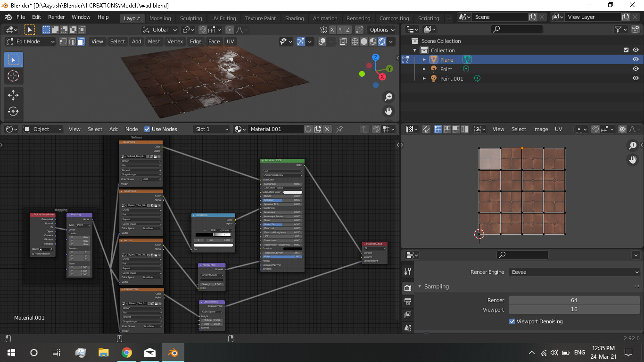Choose the Move tool in the viewport
644x362 pixels.
click(13, 95)
